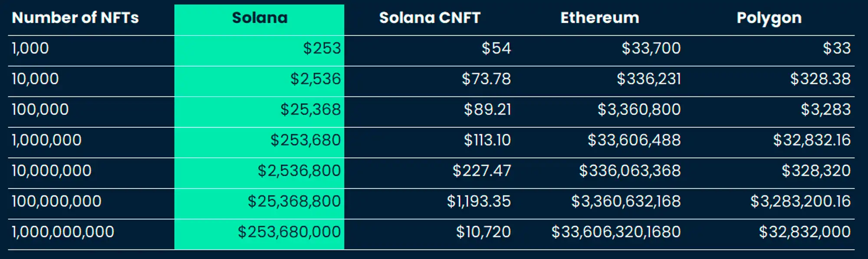
Task: Click the Solana $253 cell
Action: 322,48
